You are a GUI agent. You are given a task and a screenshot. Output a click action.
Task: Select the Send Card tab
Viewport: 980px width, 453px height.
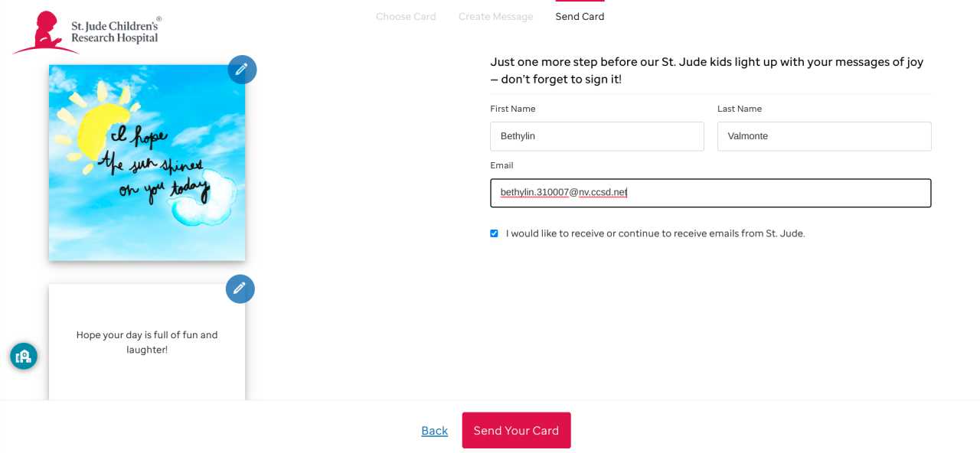pos(580,17)
